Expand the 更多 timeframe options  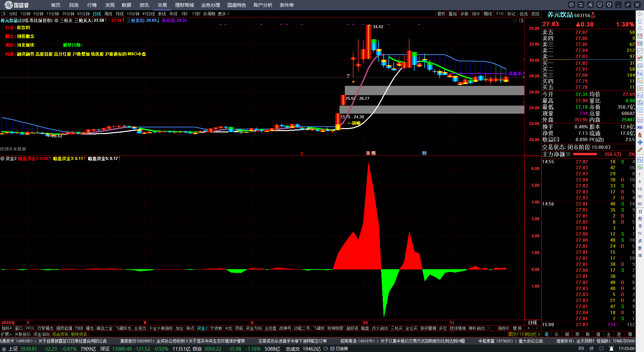coord(223,14)
